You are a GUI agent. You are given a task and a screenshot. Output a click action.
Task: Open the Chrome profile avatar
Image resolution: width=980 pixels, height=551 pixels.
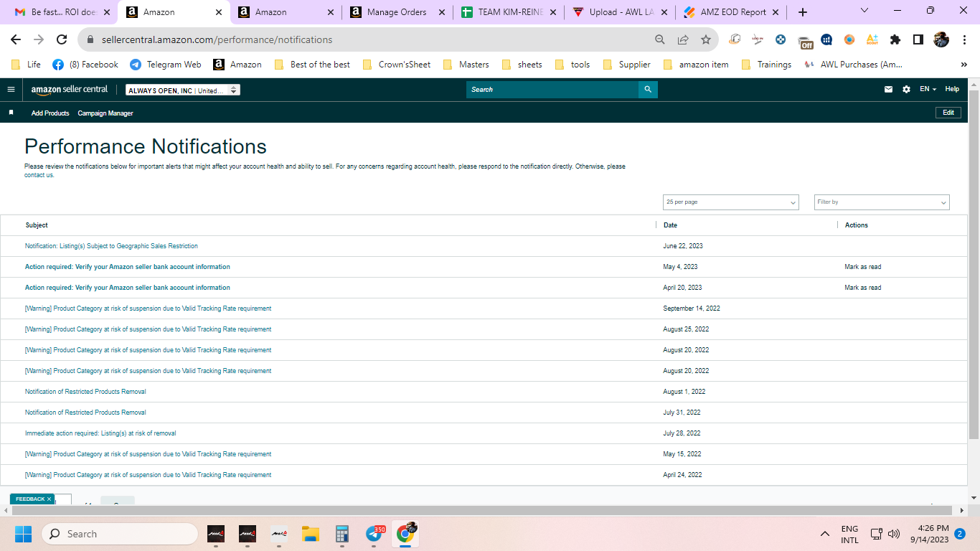(x=941, y=39)
